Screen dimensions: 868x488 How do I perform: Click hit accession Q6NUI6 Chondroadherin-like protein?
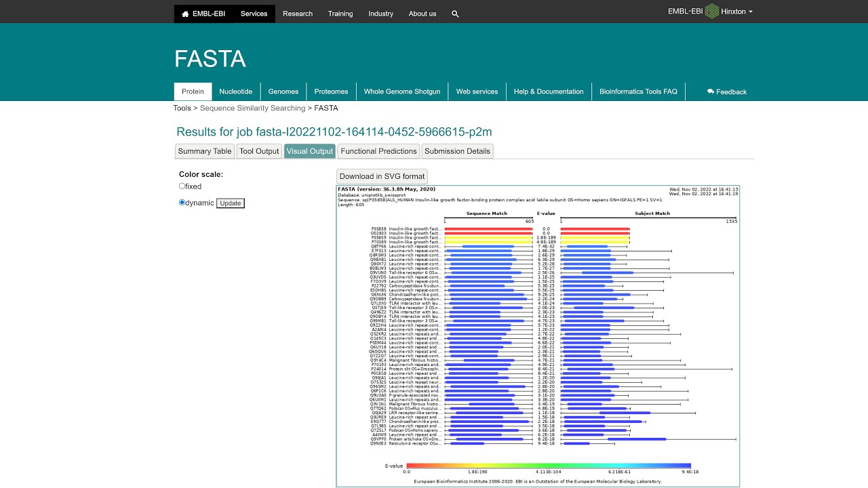click(378, 295)
